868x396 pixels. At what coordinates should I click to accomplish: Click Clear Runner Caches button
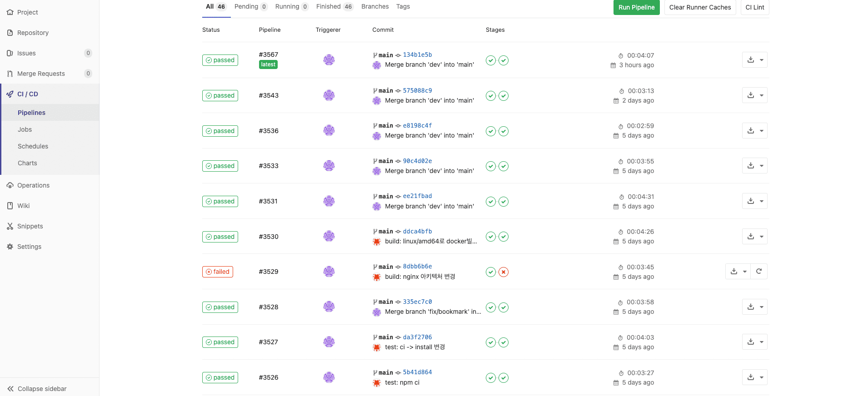click(700, 7)
